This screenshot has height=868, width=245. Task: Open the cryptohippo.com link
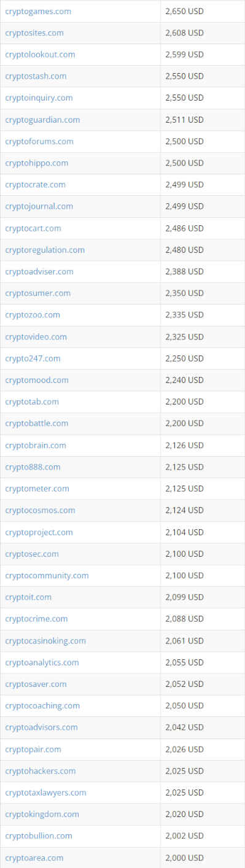click(37, 163)
